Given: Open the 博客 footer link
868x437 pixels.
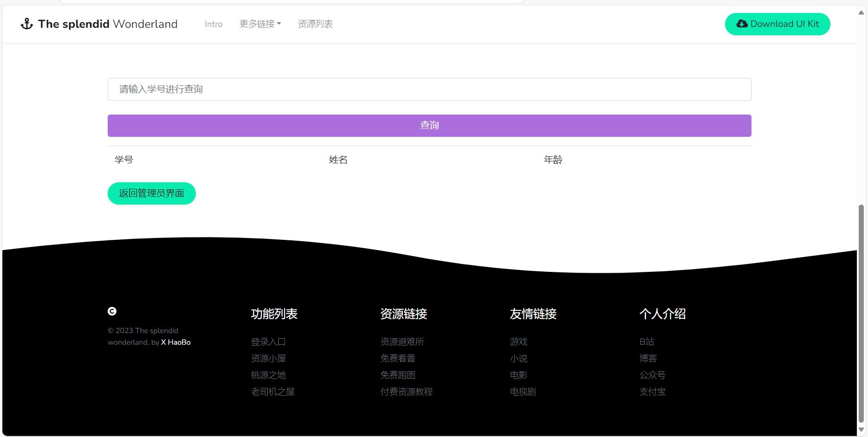Looking at the screenshot, I should tap(648, 359).
